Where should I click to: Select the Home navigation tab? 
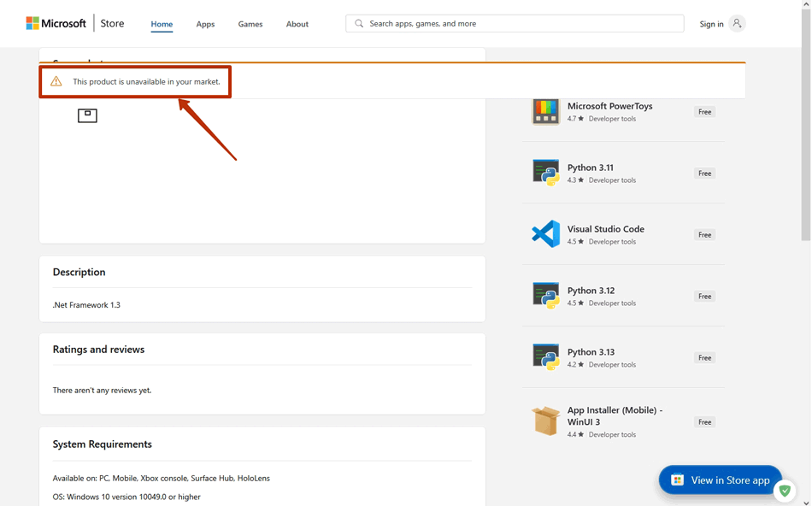[x=162, y=24]
